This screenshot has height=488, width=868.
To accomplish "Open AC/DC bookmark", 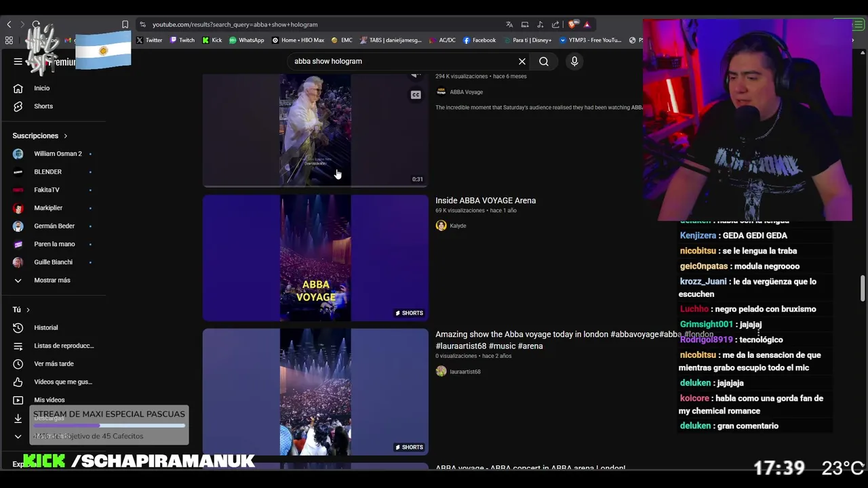I will click(443, 40).
